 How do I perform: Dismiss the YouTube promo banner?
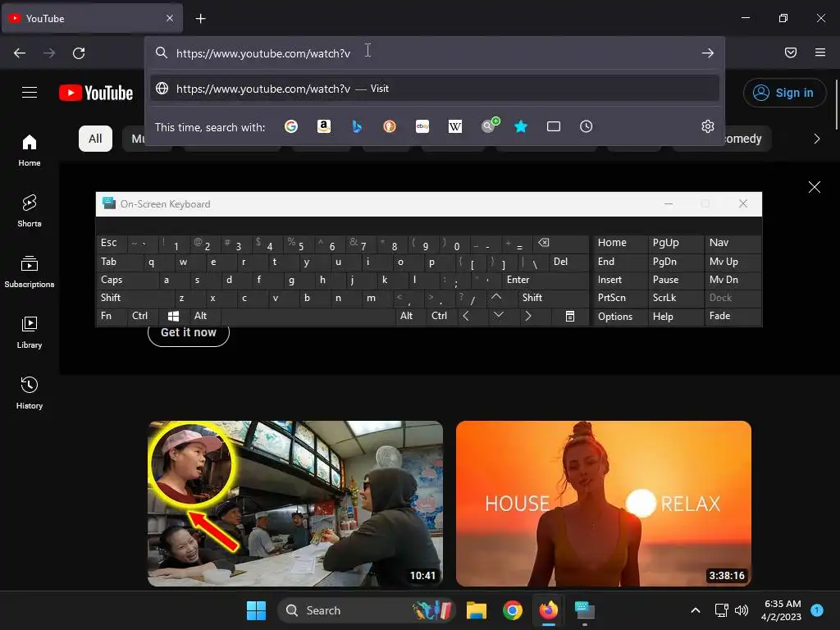[815, 187]
